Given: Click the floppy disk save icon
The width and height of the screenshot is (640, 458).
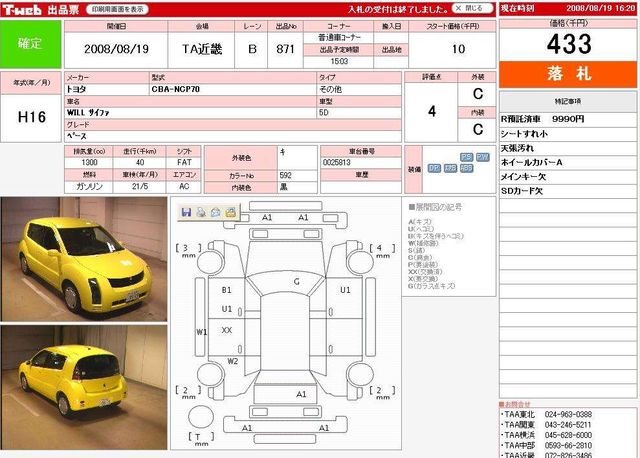Looking at the screenshot, I should (187, 212).
